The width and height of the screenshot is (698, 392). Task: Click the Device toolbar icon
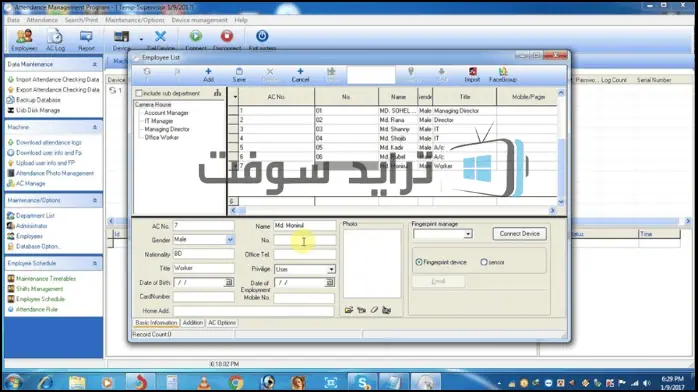tap(121, 40)
